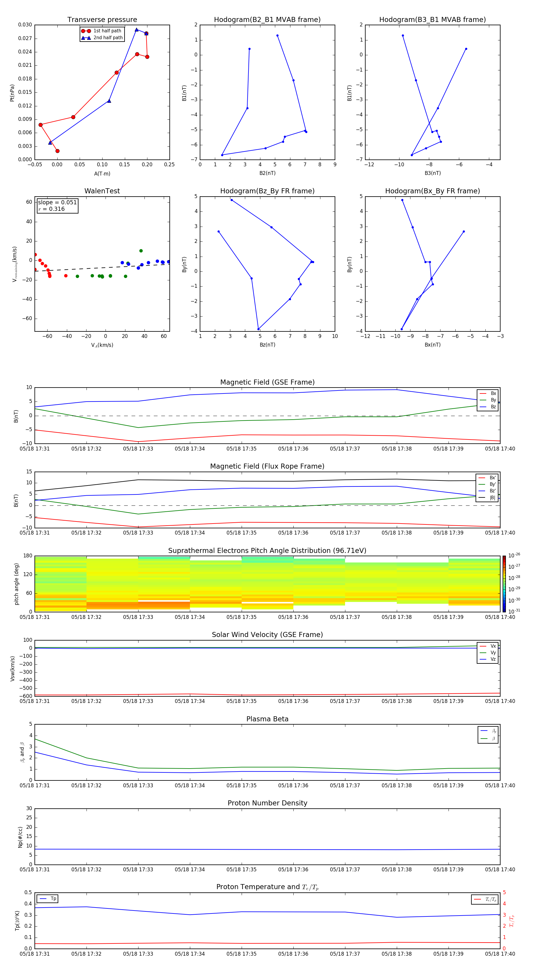Click the 'Te/Tp' legend box in temperature plot
Screen dimensions: 535x980
pyautogui.click(x=485, y=899)
